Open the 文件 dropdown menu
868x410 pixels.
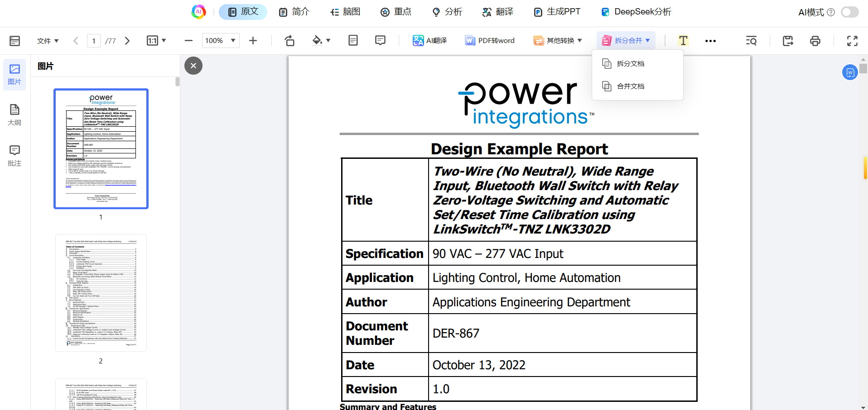(x=48, y=41)
